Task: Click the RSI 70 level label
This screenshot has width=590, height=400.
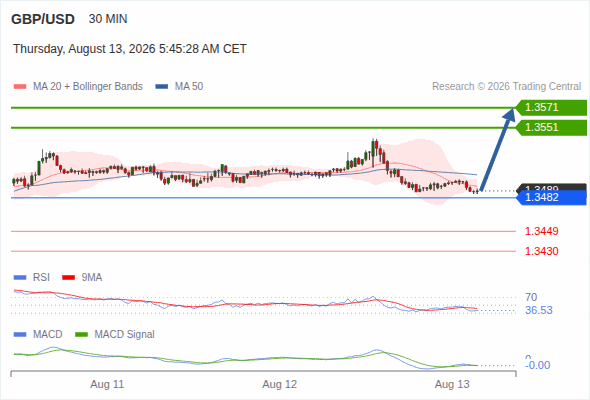Action: [x=531, y=297]
